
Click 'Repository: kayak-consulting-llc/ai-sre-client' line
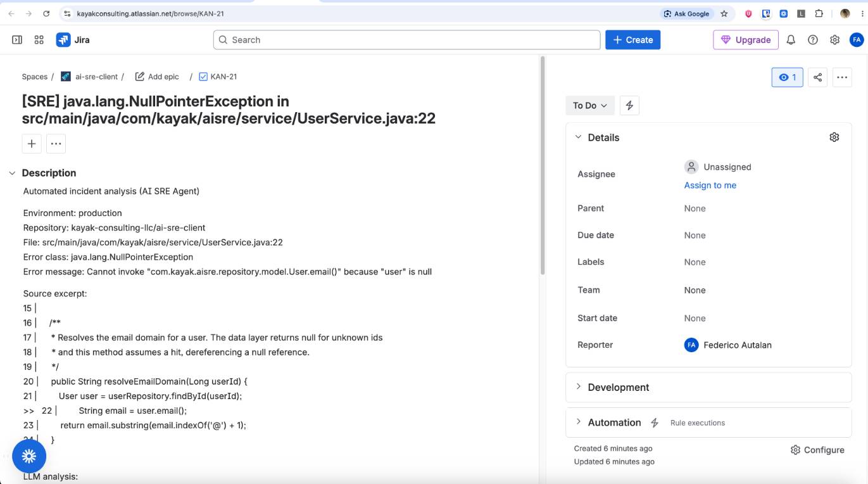pos(115,227)
